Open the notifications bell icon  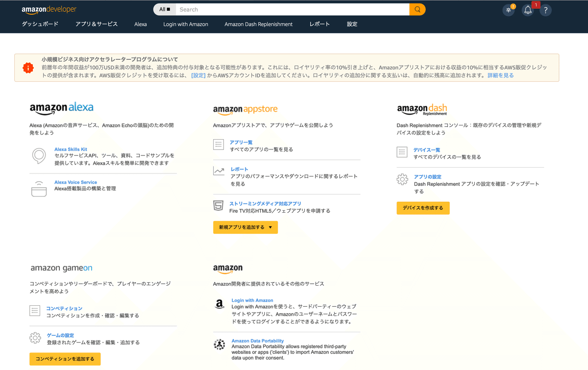point(528,10)
